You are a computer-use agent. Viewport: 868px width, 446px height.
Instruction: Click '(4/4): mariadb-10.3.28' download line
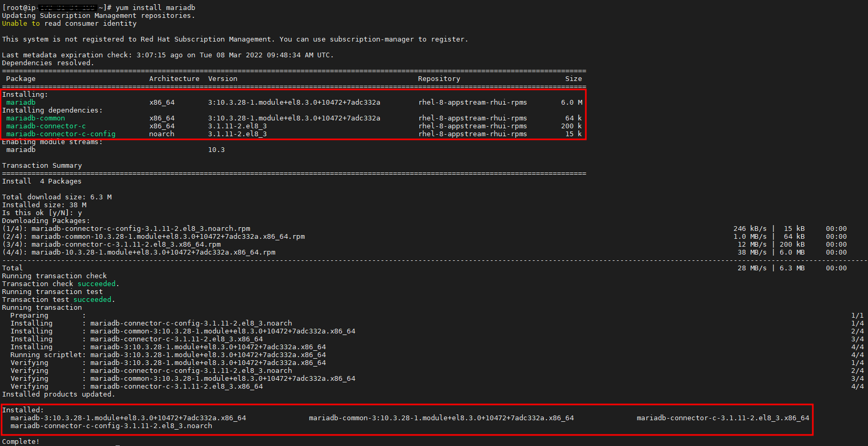(139, 252)
